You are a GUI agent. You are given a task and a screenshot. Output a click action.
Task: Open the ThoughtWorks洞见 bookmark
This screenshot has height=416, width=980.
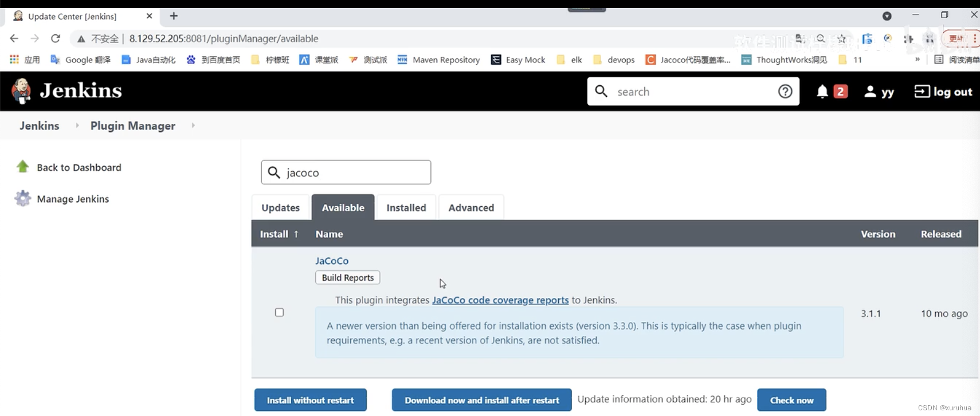point(785,60)
